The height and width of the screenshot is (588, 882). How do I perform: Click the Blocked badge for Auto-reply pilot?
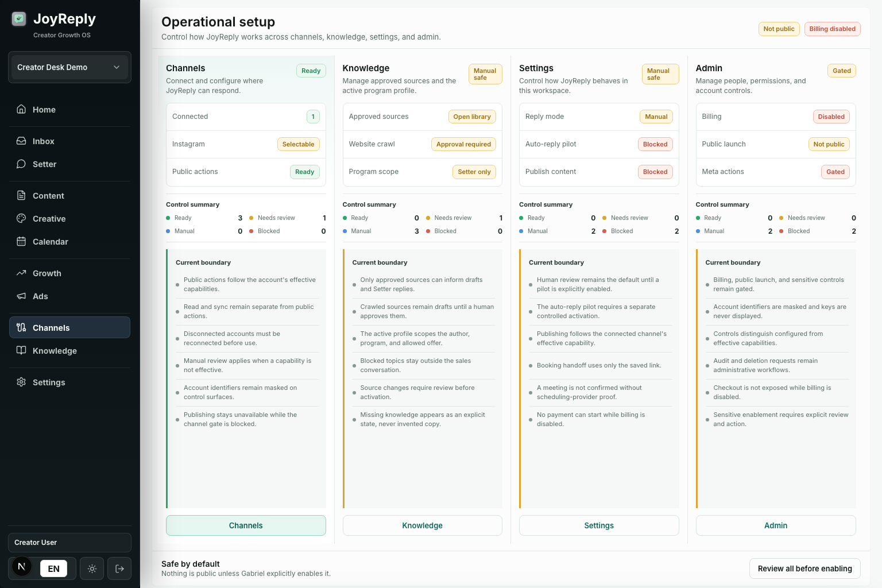tap(655, 144)
